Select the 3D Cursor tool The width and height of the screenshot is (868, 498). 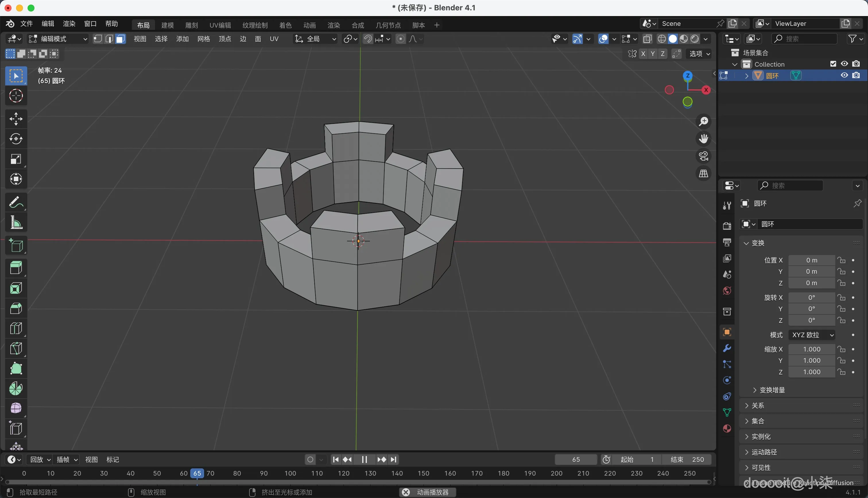[x=16, y=96]
